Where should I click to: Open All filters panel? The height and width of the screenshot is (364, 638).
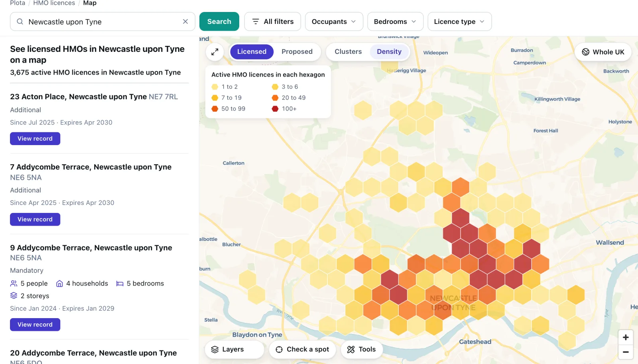273,22
